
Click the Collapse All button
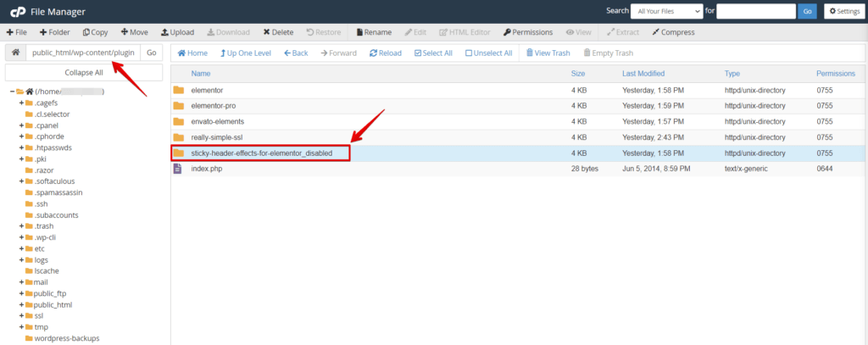click(x=84, y=73)
